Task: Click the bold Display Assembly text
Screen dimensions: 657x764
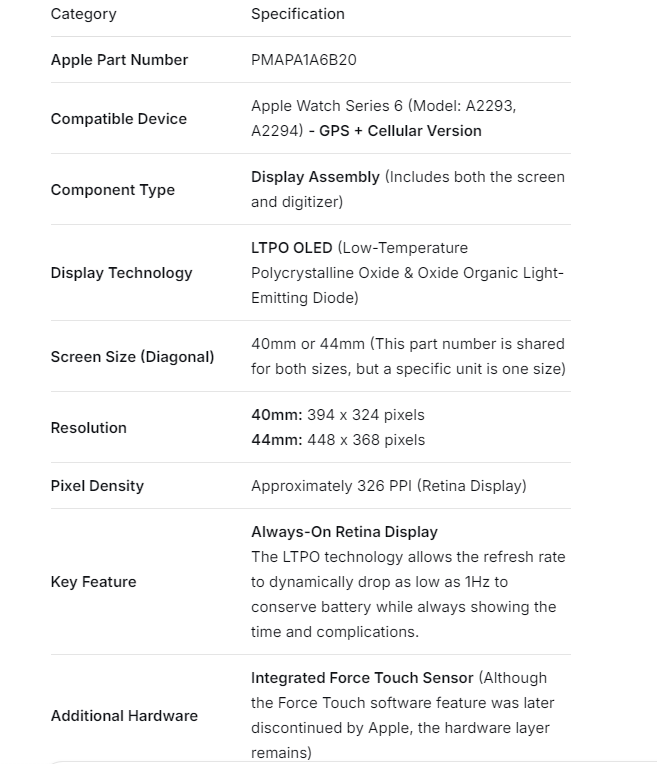Action: click(x=315, y=177)
